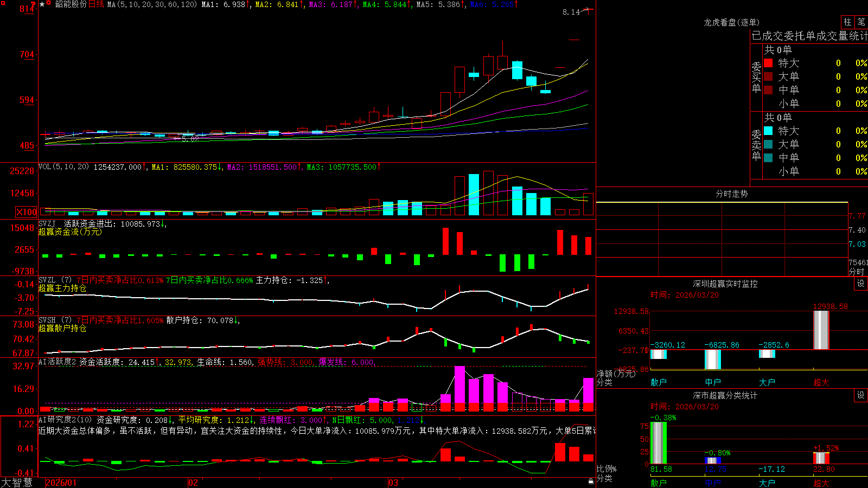
Task: Select the 03 month marker on timeline
Action: coord(393,483)
